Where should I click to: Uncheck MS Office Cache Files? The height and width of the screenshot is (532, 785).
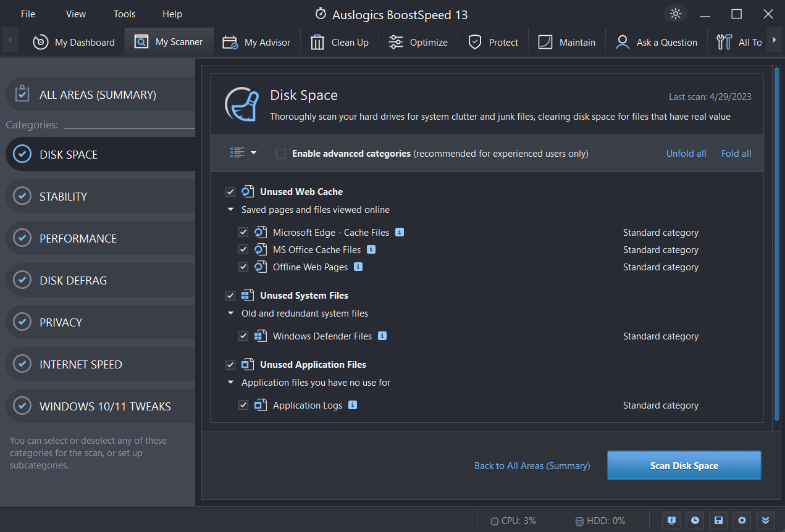pos(243,250)
